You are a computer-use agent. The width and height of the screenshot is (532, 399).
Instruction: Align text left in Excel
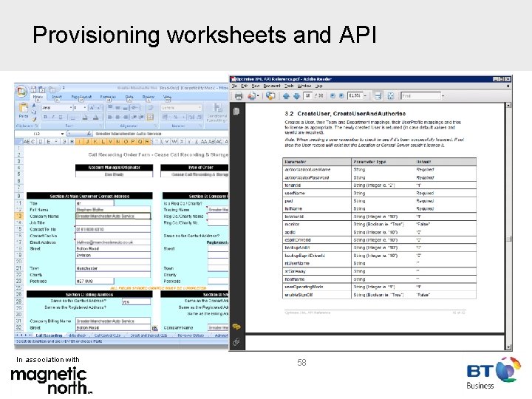(110, 117)
